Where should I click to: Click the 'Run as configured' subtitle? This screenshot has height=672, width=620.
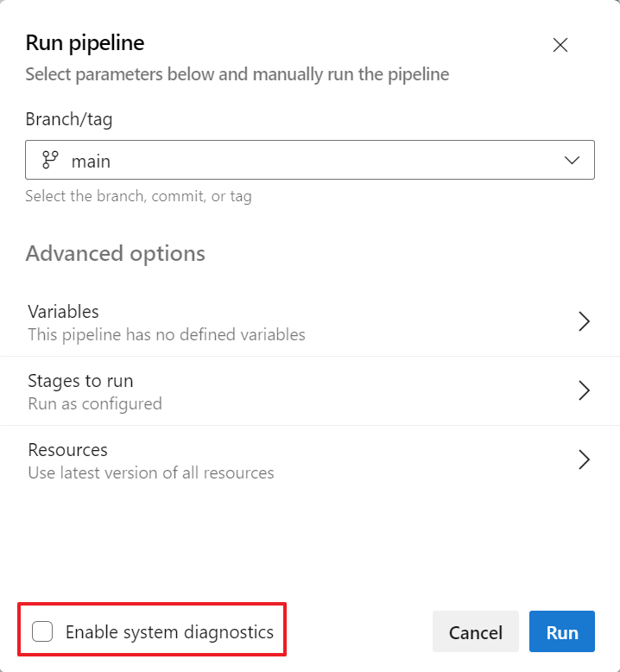pyautogui.click(x=95, y=403)
